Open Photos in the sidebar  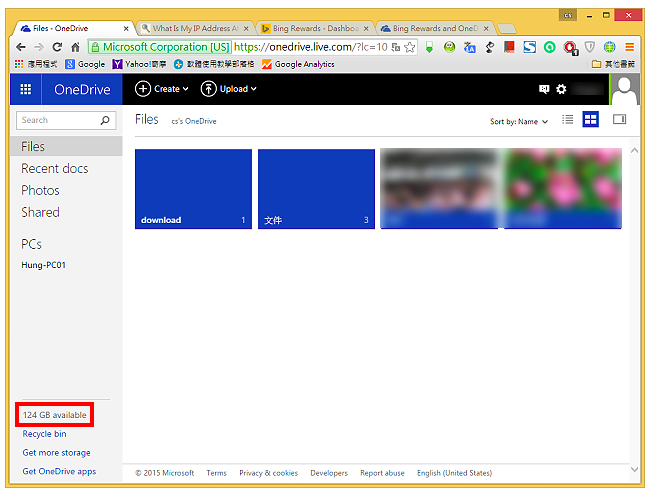point(40,191)
